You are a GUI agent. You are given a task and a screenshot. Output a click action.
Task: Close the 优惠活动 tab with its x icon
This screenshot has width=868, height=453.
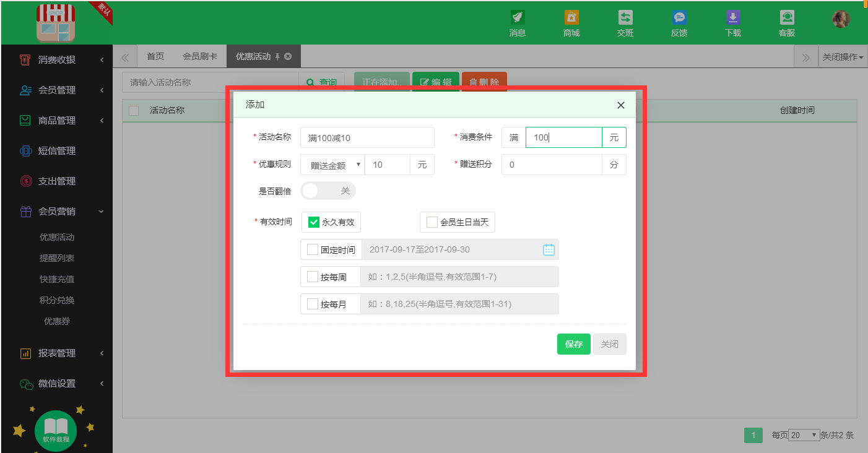[x=288, y=56]
